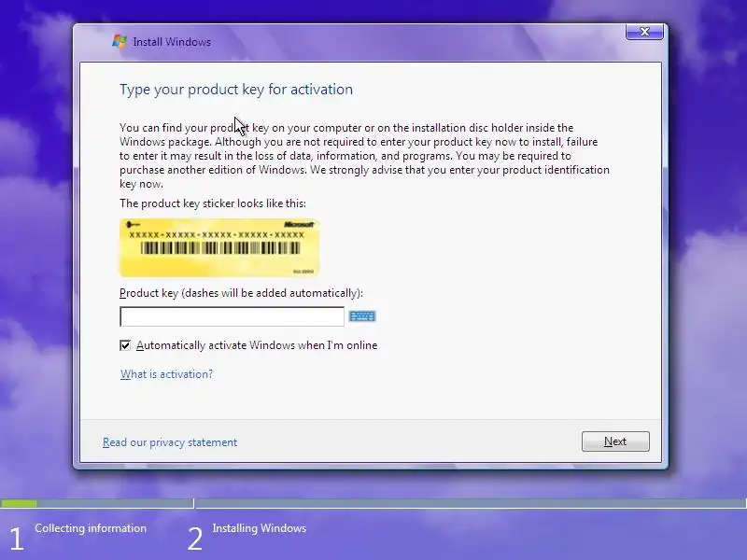Open Read our privacy statement link

[x=170, y=442]
